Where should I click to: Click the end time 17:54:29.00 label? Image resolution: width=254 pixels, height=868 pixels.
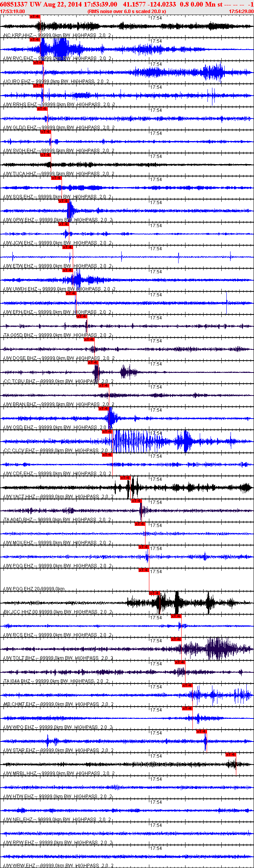point(241,12)
